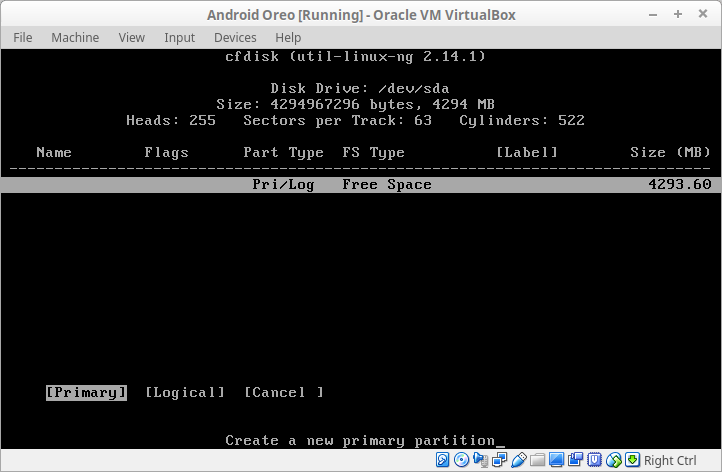Viewport: 722px width, 472px height.
Task: Open the Machine menu
Action: [x=75, y=37]
